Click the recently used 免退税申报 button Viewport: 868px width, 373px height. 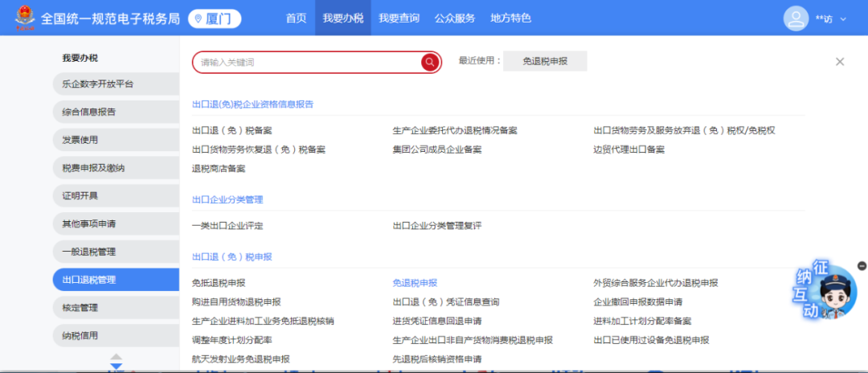click(x=545, y=61)
